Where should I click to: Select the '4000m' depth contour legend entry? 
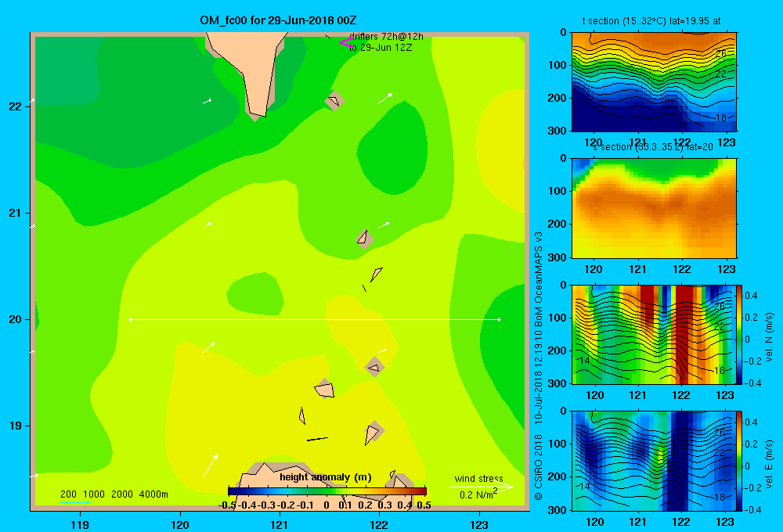[x=153, y=494]
